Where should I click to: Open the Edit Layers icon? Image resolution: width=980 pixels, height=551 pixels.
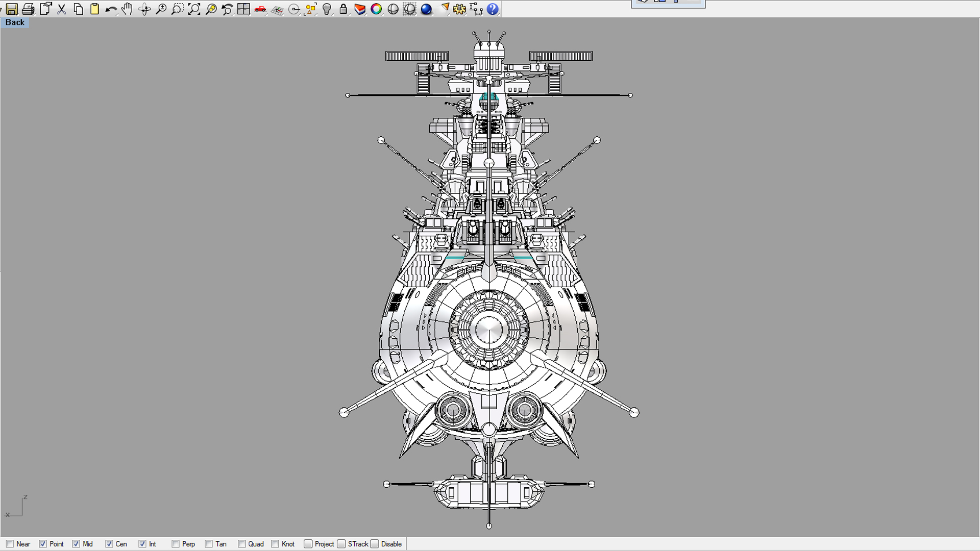tap(360, 9)
